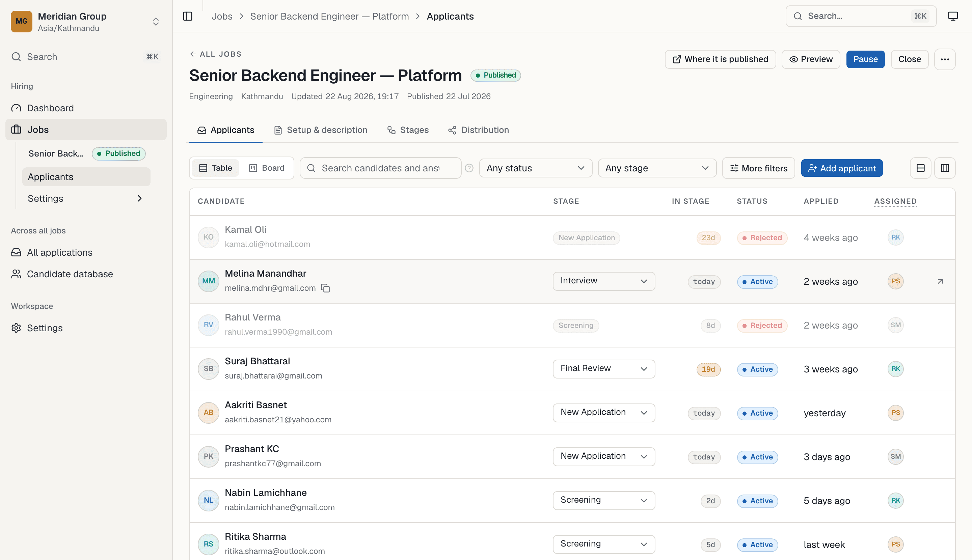This screenshot has height=560, width=972.
Task: Open the Stages tab
Action: (408, 130)
